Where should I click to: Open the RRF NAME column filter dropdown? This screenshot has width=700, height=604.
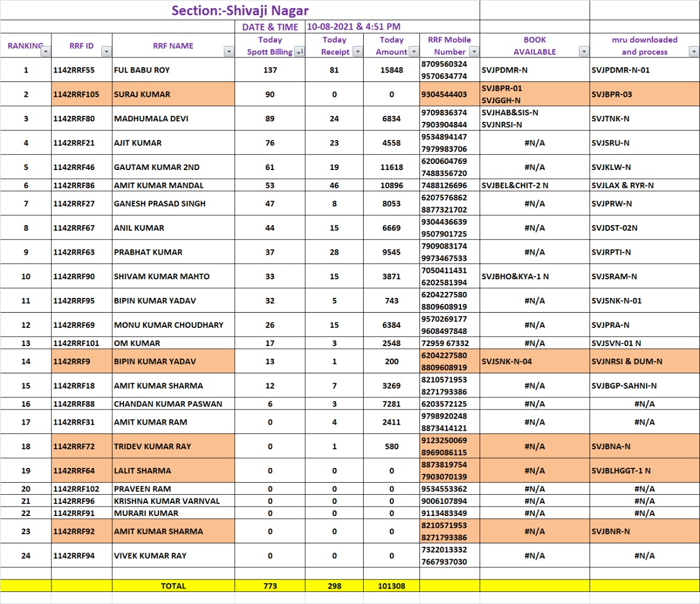pyautogui.click(x=229, y=51)
